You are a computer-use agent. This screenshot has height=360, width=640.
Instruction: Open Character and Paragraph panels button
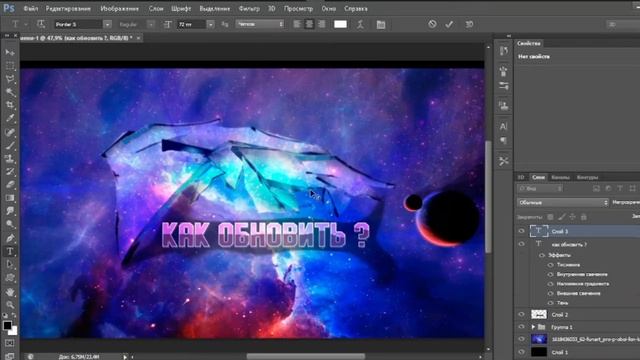(380, 24)
